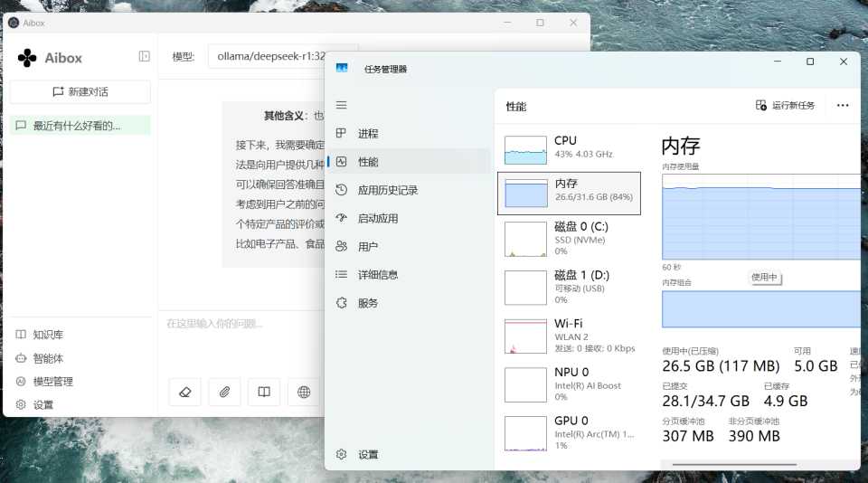The width and height of the screenshot is (868, 483).
Task: Close the Aibox window
Action: point(573,23)
